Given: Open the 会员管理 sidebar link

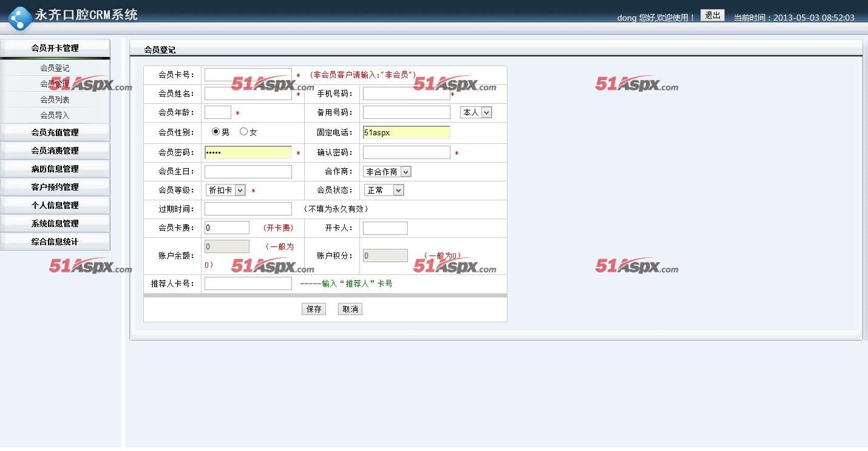Looking at the screenshot, I should [x=55, y=84].
